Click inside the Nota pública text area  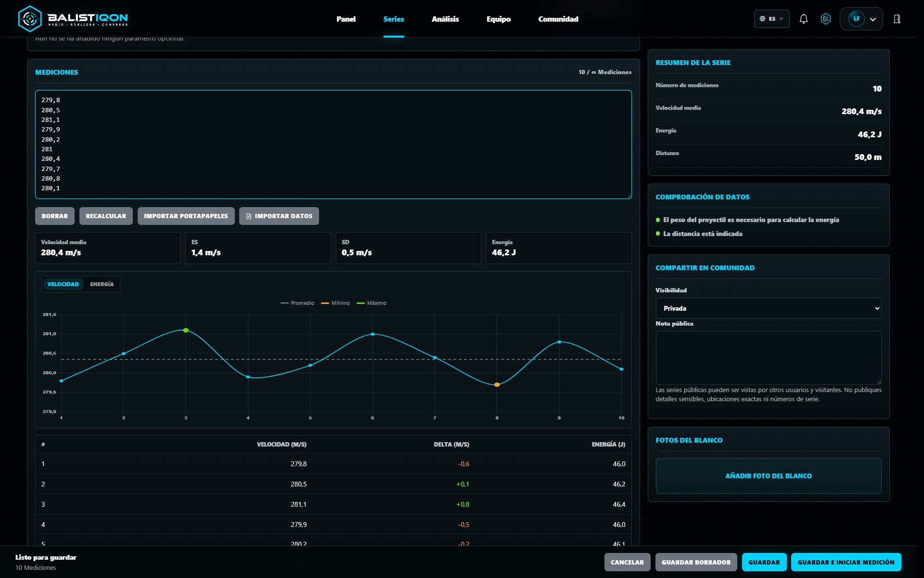point(768,358)
